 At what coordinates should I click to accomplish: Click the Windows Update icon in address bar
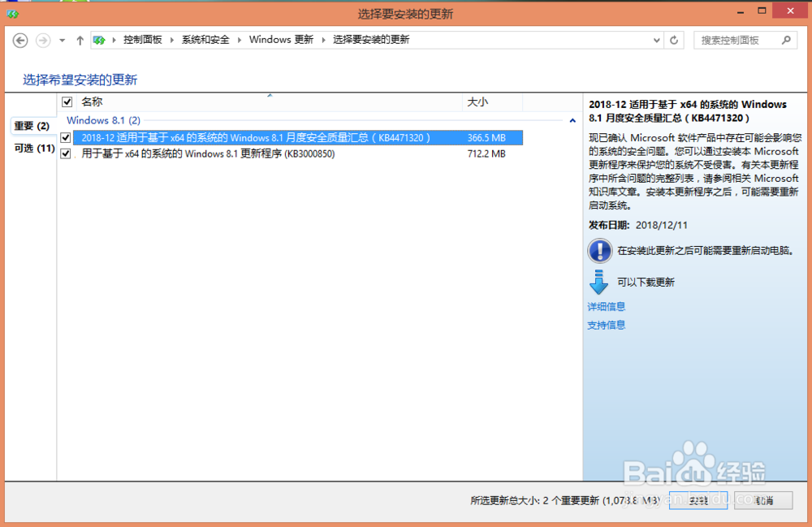click(x=99, y=40)
